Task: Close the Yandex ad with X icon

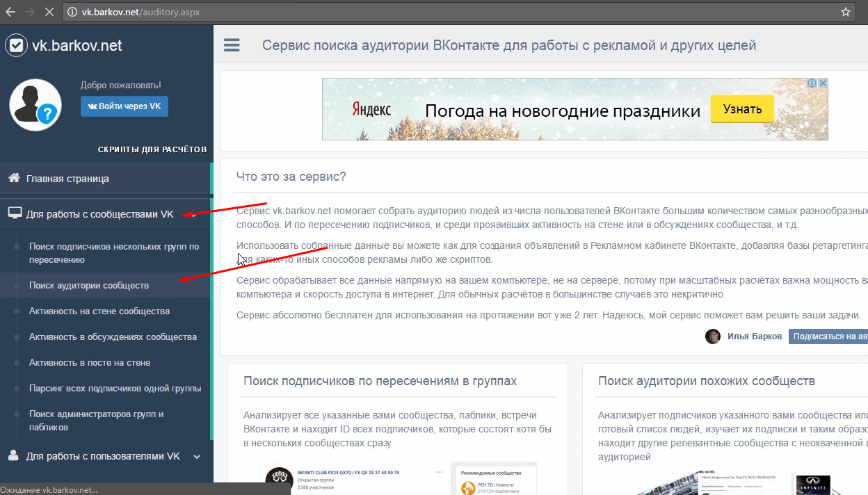Action: coord(823,83)
